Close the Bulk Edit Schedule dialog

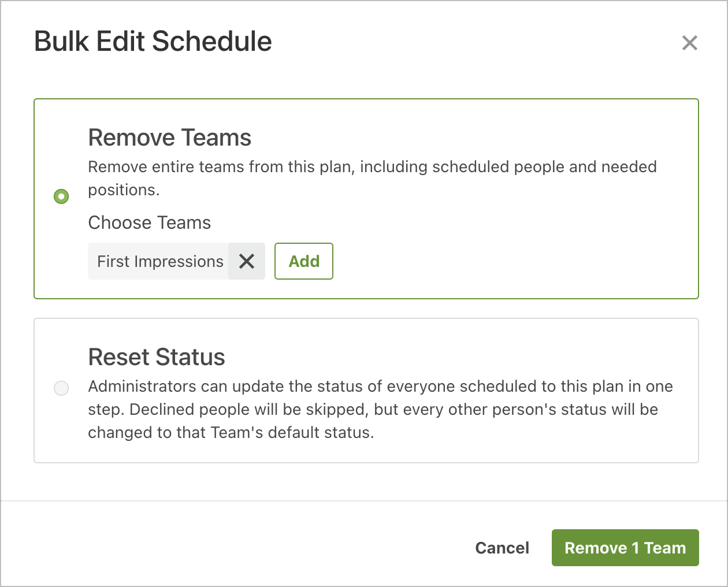click(689, 43)
